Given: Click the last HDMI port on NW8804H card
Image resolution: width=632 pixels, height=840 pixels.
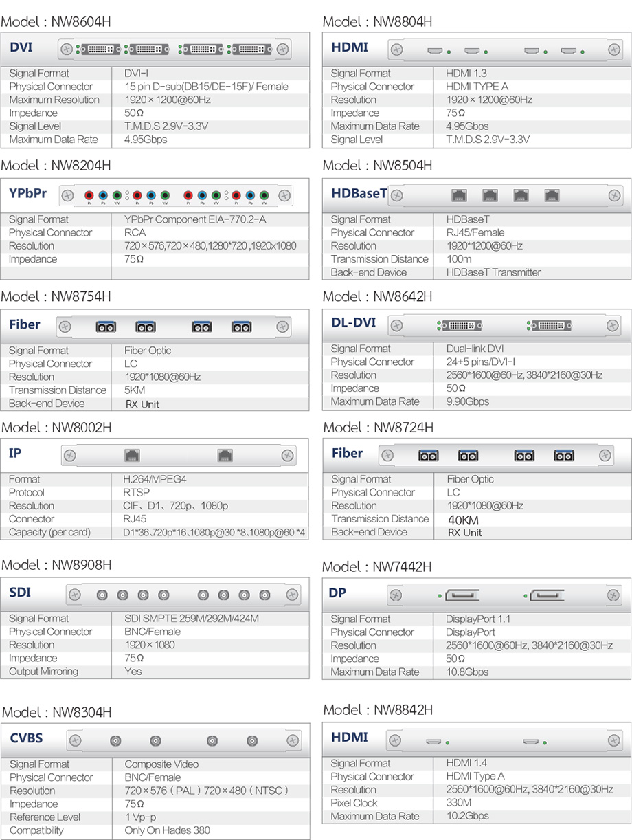Looking at the screenshot, I should (568, 50).
